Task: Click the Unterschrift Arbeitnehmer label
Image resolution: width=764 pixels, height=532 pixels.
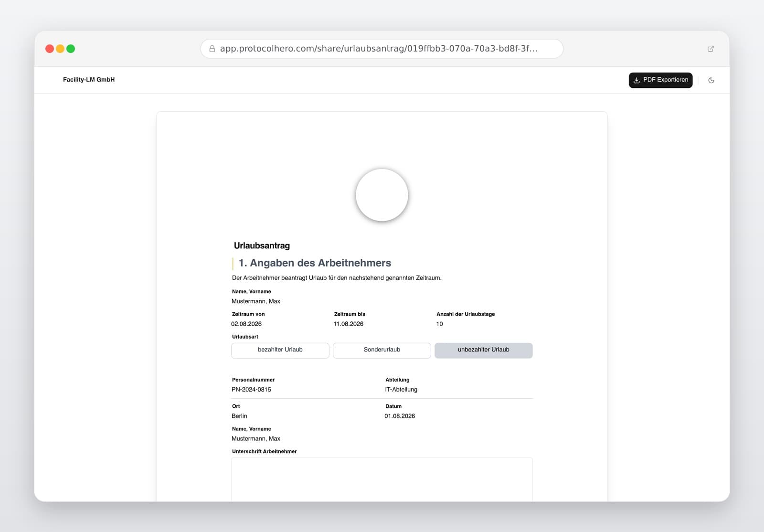Action: [264, 451]
